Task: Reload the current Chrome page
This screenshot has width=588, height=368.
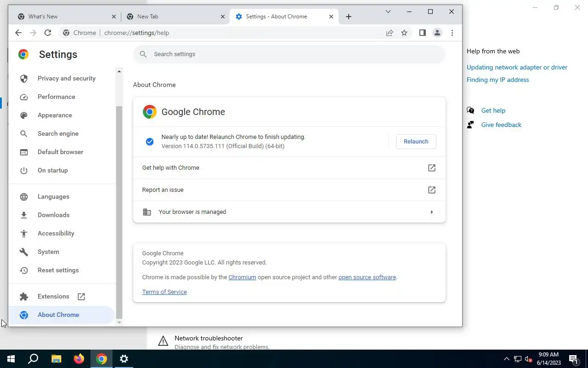Action: tap(48, 33)
